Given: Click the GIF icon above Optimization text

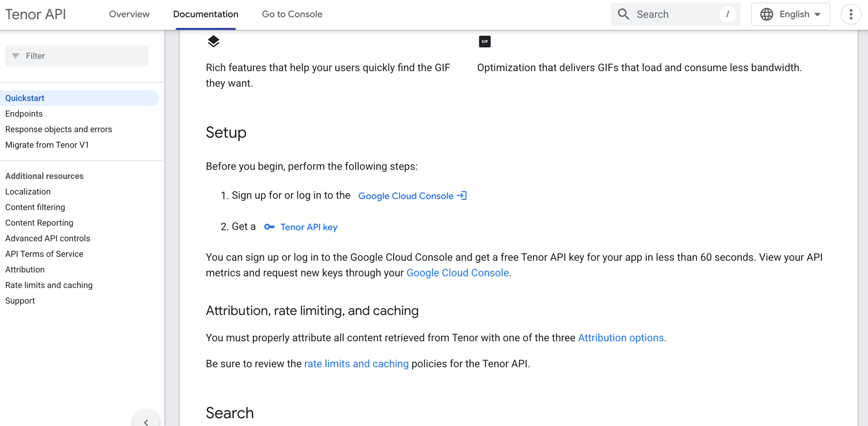Looking at the screenshot, I should pyautogui.click(x=485, y=42).
